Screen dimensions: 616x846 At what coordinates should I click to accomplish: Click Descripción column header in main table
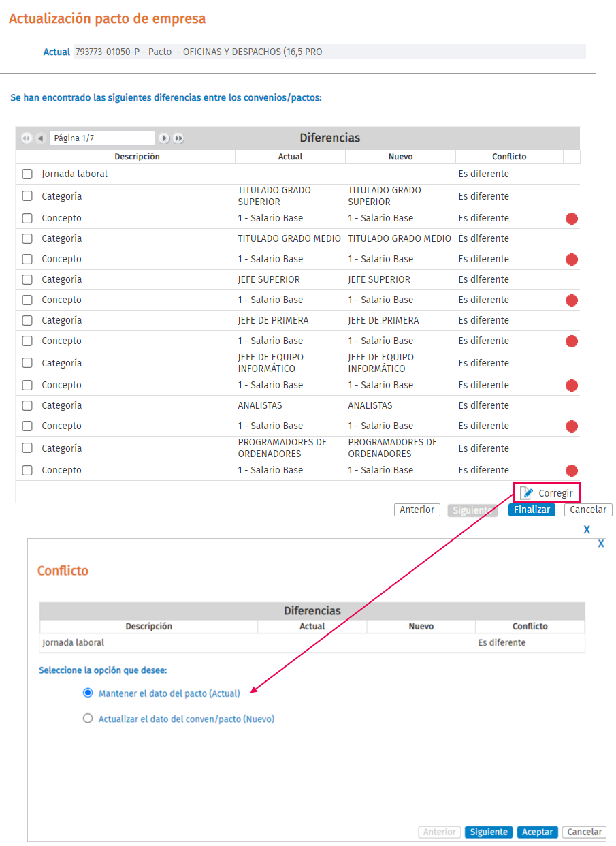[137, 157]
